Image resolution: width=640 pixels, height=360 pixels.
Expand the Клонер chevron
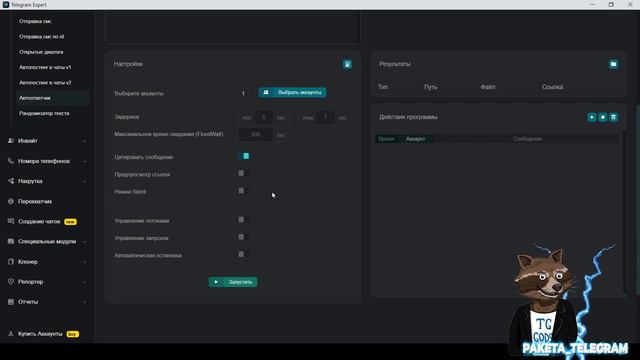[x=84, y=262]
